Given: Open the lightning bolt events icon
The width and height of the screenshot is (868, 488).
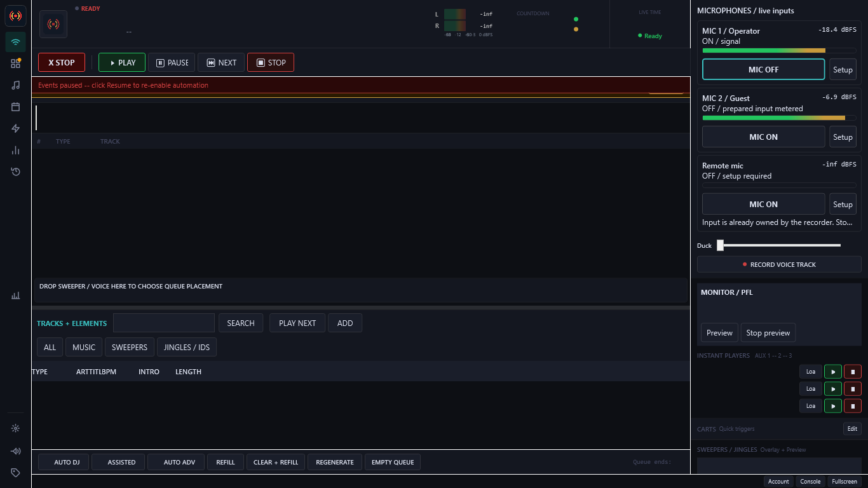Looking at the screenshot, I should coord(15,128).
